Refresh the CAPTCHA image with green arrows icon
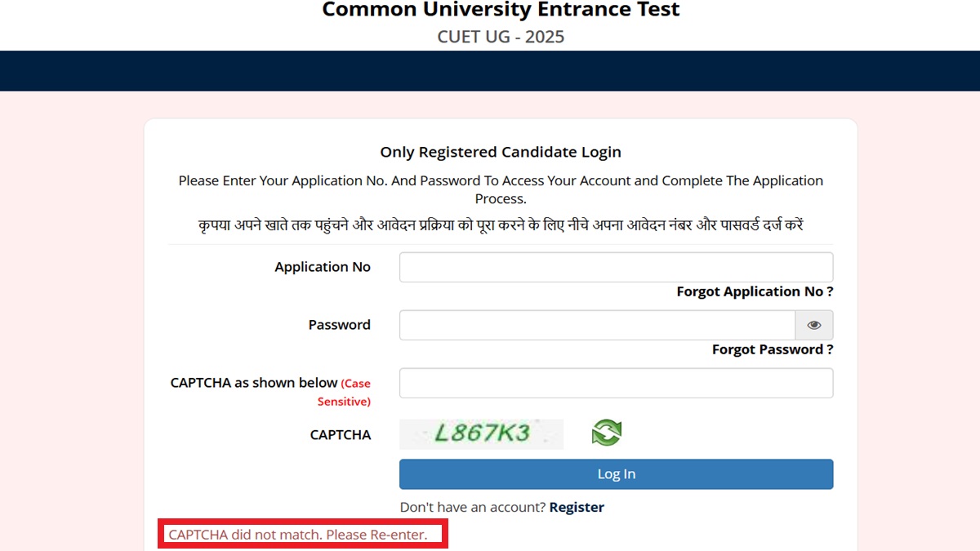 click(606, 433)
